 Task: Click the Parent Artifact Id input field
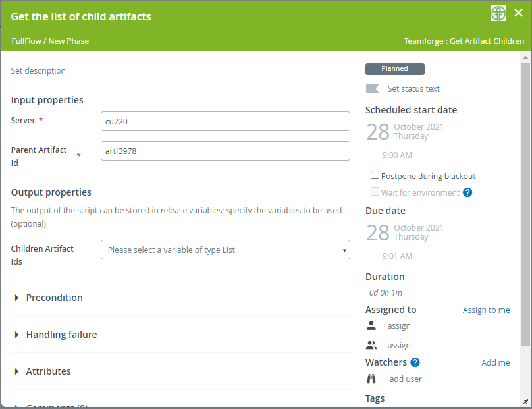[225, 151]
